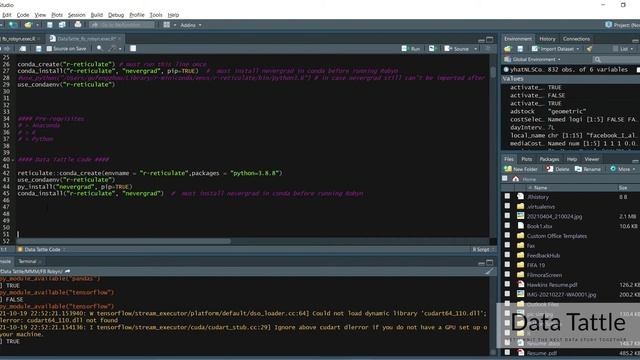
Task: Click the yhatNLSCo data frame entry
Action: point(569,70)
